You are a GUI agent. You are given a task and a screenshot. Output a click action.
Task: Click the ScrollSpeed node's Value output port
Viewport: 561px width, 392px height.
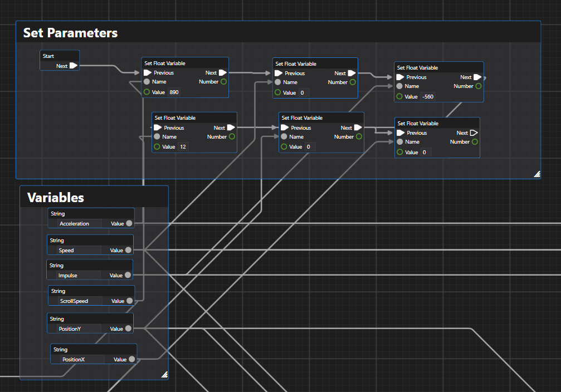[x=130, y=301]
